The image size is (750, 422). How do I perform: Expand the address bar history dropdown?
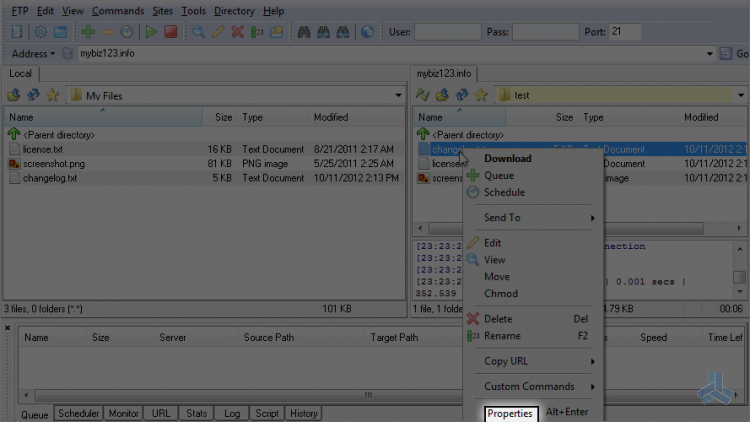710,54
